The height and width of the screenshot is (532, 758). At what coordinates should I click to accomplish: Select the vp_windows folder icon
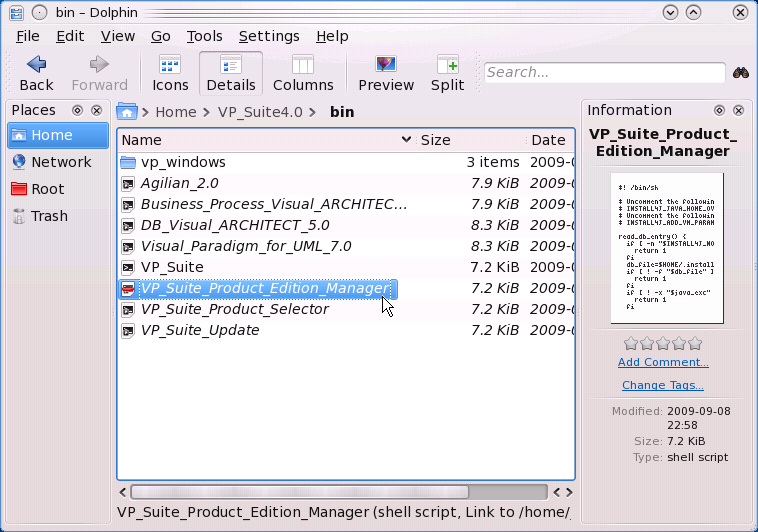pyautogui.click(x=128, y=162)
